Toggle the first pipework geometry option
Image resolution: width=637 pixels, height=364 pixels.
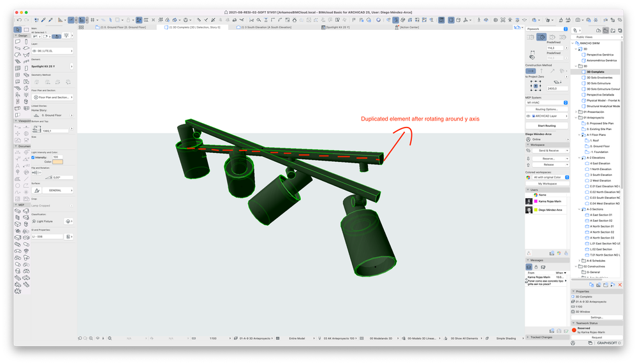[531, 37]
